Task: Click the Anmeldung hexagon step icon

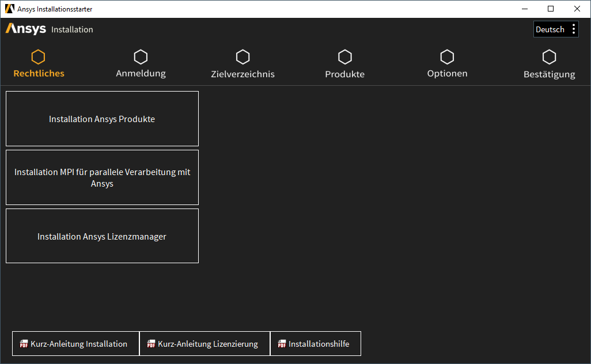Action: 141,57
